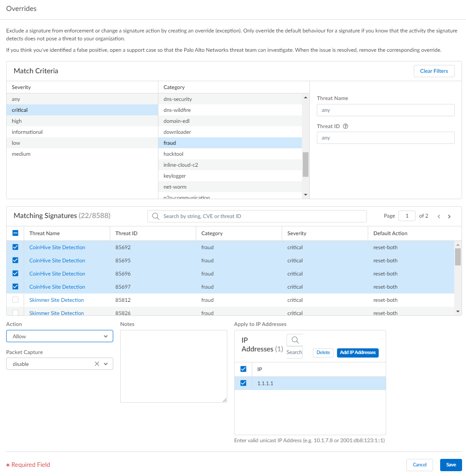Click the Clear Filters button
The image size is (466, 476).
(x=434, y=71)
